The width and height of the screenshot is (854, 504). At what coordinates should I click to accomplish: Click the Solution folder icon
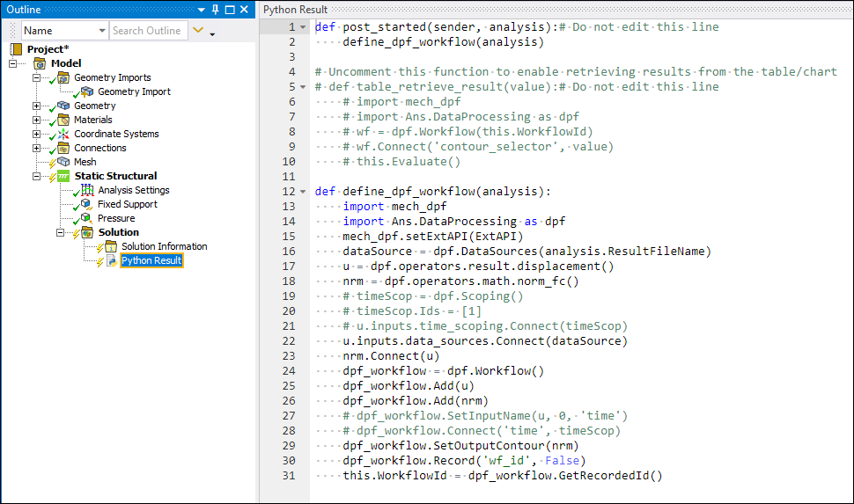pos(87,232)
